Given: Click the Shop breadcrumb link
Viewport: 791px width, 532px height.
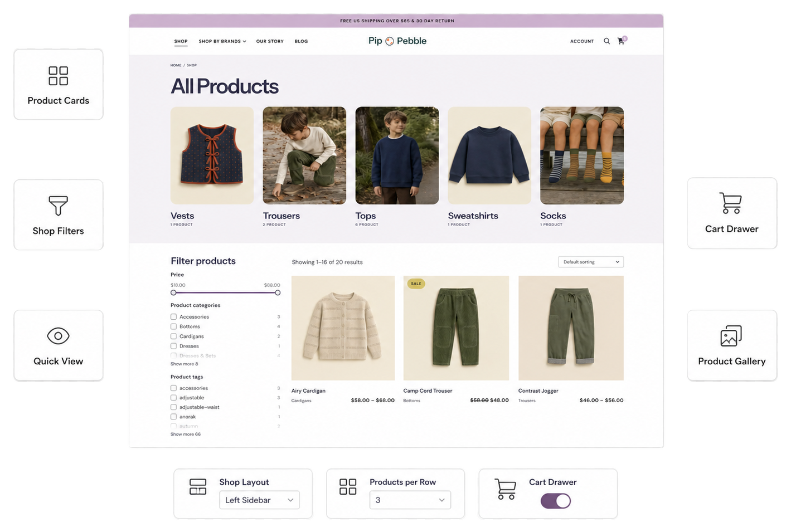Looking at the screenshot, I should pyautogui.click(x=191, y=65).
